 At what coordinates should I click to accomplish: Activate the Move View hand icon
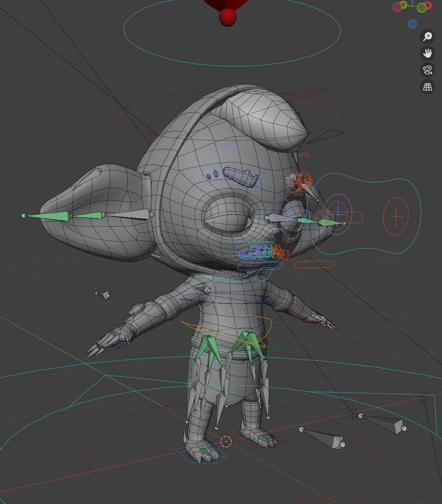427,53
